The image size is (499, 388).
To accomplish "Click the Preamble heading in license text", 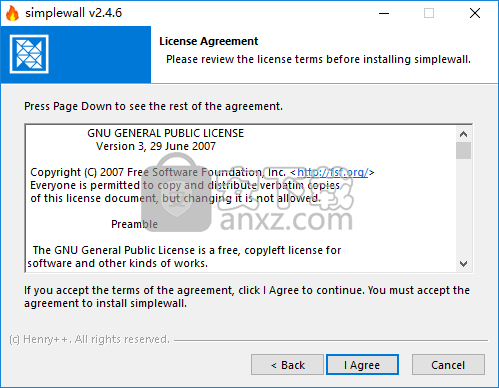I will 134,224.
